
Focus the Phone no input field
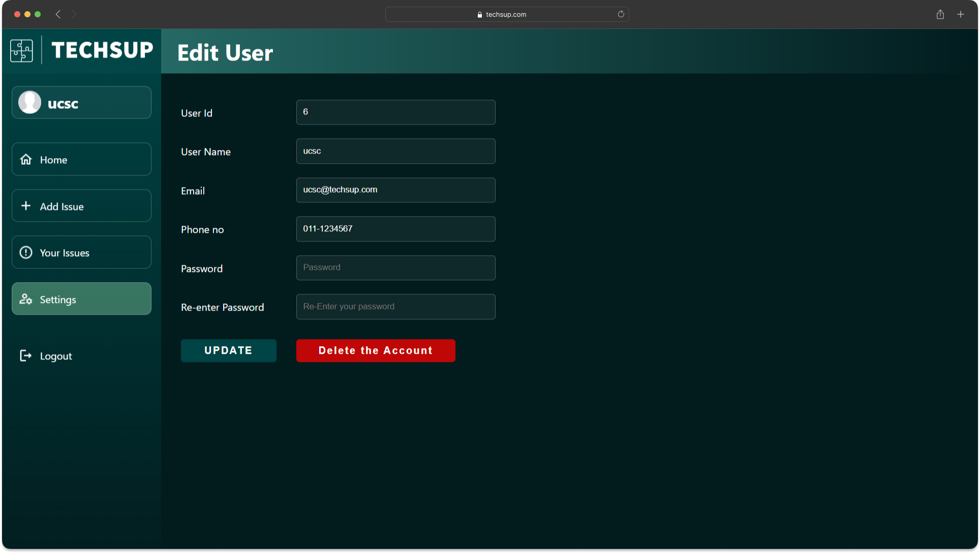pos(395,229)
